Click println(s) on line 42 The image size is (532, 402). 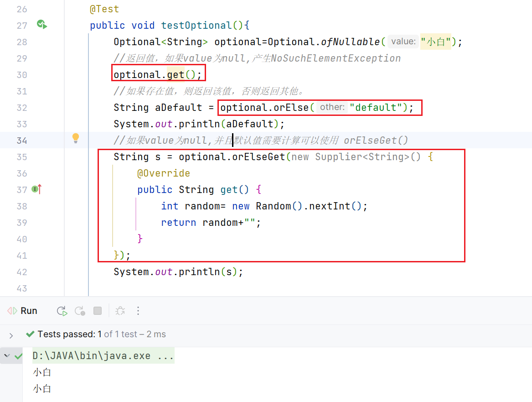tap(208, 272)
